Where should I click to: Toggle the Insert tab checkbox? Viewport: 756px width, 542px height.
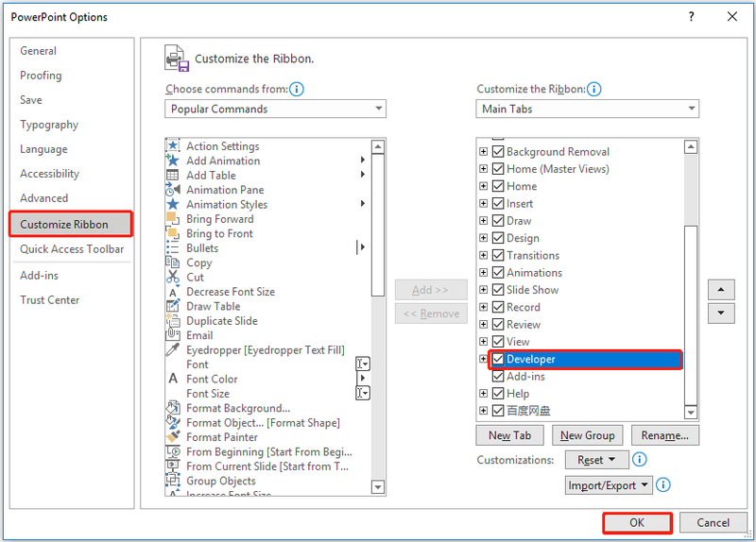498,203
